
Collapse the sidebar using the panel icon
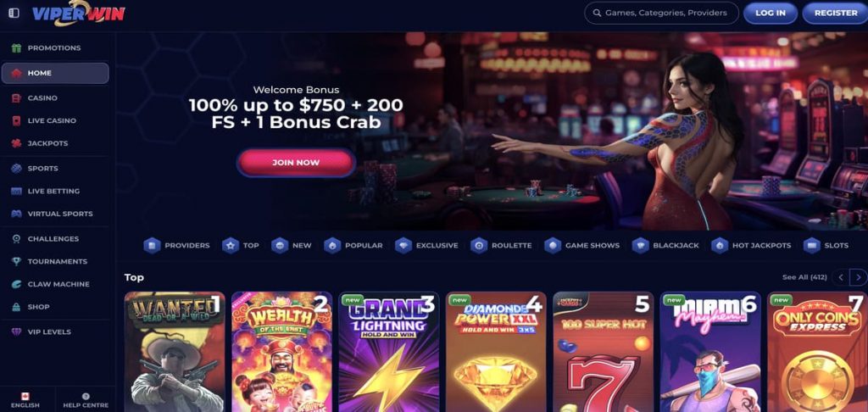click(14, 13)
